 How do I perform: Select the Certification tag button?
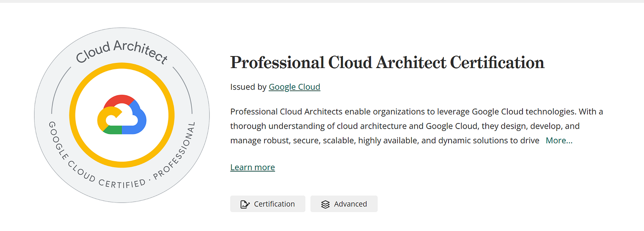pos(268,204)
